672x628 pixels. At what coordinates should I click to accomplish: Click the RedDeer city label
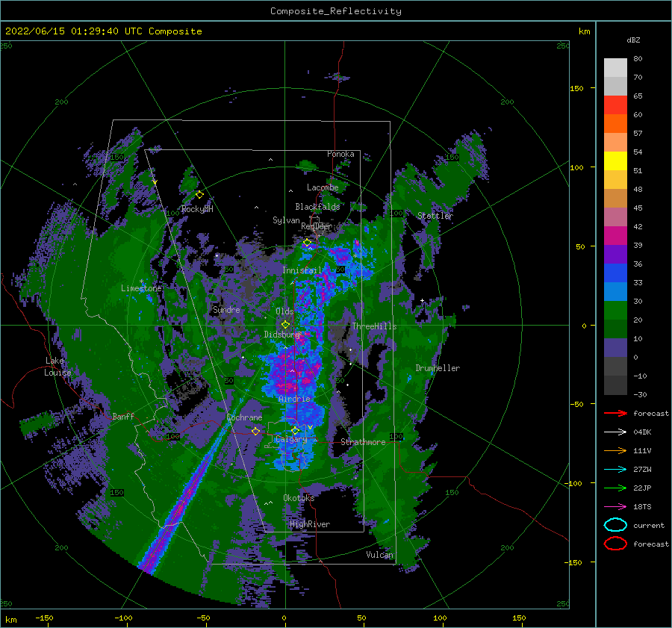pyautogui.click(x=317, y=226)
